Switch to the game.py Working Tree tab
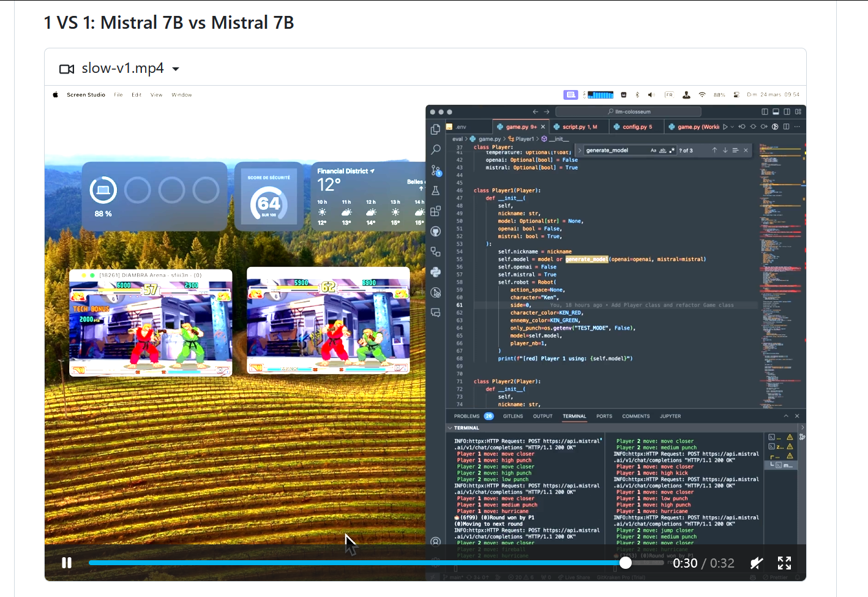The height and width of the screenshot is (597, 868). tap(693, 127)
